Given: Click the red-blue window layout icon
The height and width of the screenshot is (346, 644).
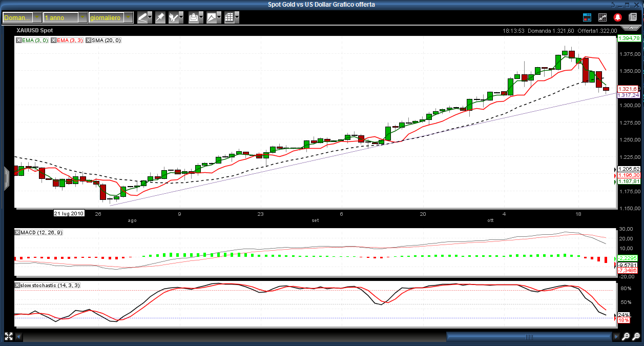Looking at the screenshot, I should [587, 17].
